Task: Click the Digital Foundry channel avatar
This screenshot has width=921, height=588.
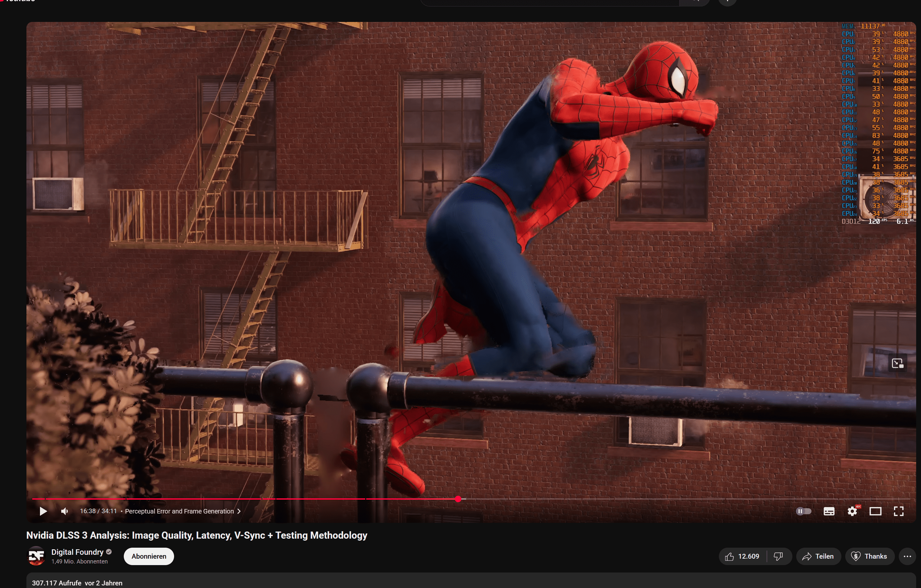Action: (36, 556)
